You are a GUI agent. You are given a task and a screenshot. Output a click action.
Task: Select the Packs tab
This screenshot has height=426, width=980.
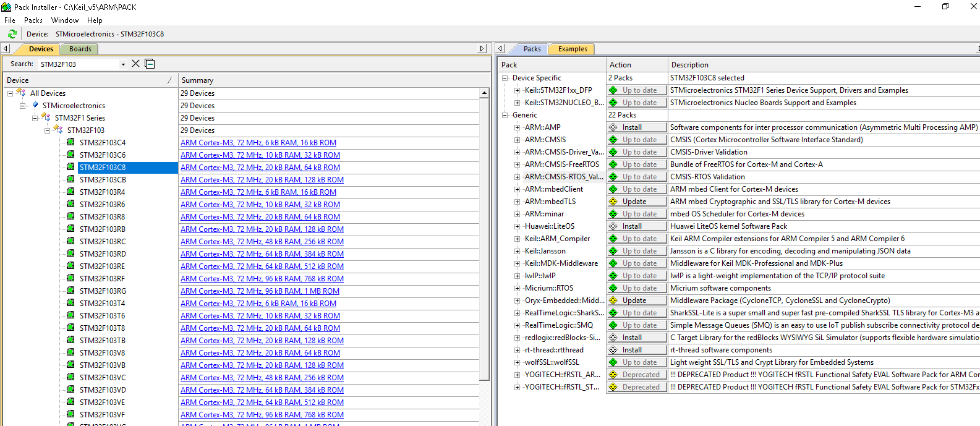532,49
